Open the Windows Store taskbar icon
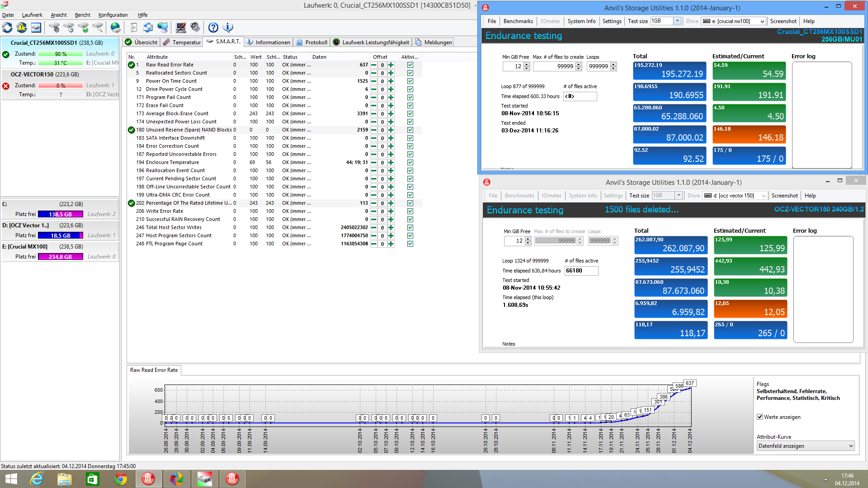Screen dimensions: 868x488 (92, 479)
